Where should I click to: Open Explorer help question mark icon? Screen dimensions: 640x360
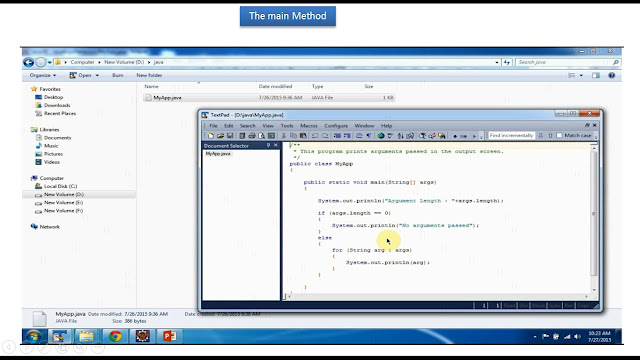tap(611, 75)
